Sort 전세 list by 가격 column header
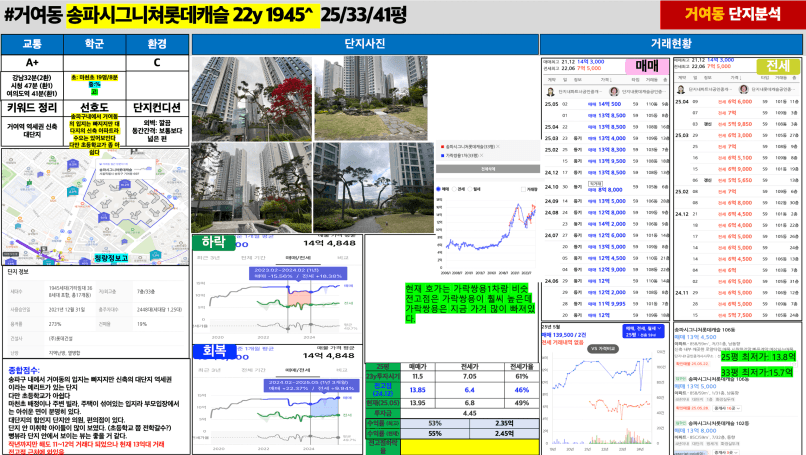Viewport: 806px width, 455px height. tap(736, 78)
